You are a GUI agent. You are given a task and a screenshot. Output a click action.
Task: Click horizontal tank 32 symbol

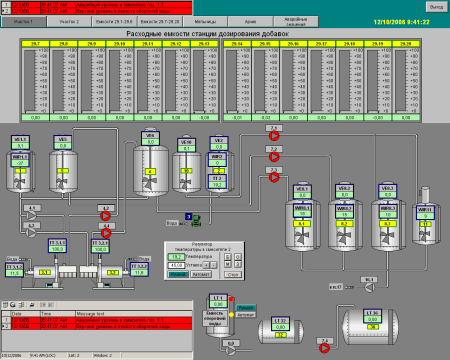pos(281,331)
